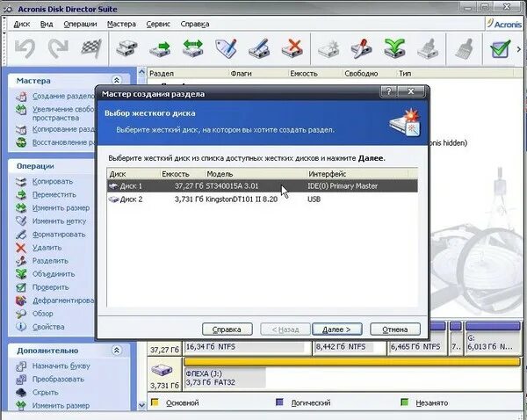Click the Переместить icon in the sidebar
527x420 pixels.
(x=21, y=195)
